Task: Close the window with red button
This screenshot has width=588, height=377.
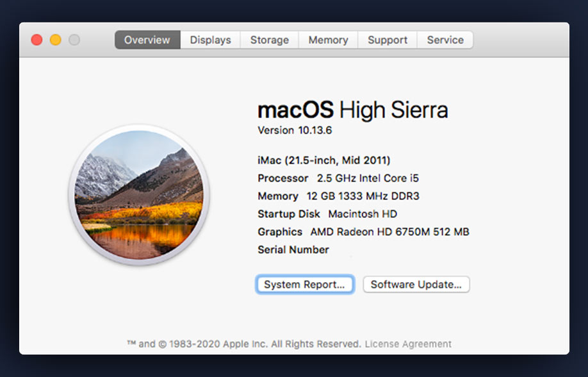Action: 37,40
